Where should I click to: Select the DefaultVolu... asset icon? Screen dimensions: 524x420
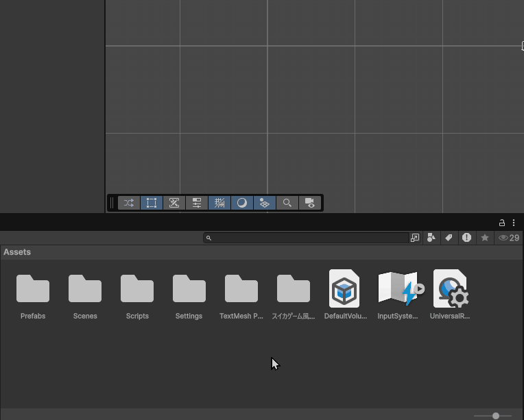(x=344, y=288)
